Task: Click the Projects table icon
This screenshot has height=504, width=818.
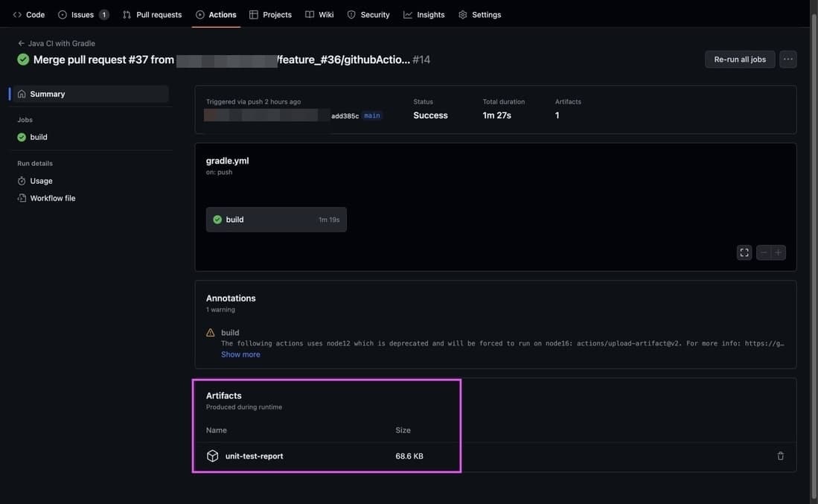Action: (x=254, y=15)
